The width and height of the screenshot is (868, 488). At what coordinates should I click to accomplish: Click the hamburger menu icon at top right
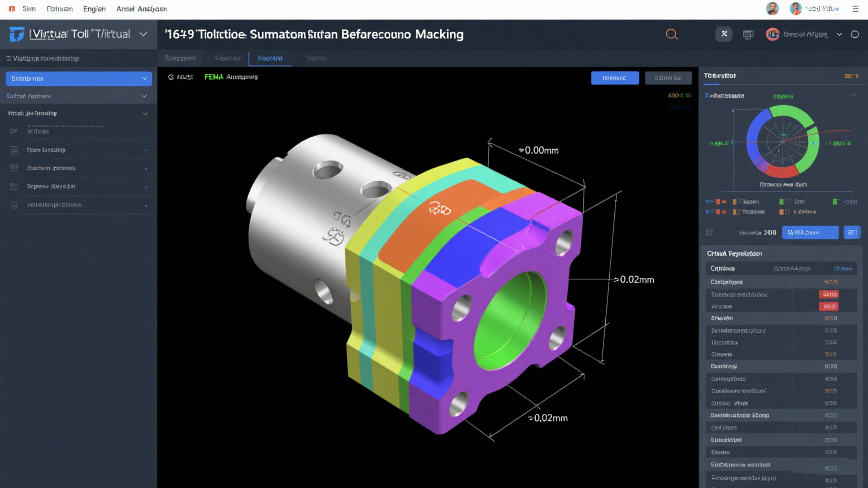pos(855,9)
